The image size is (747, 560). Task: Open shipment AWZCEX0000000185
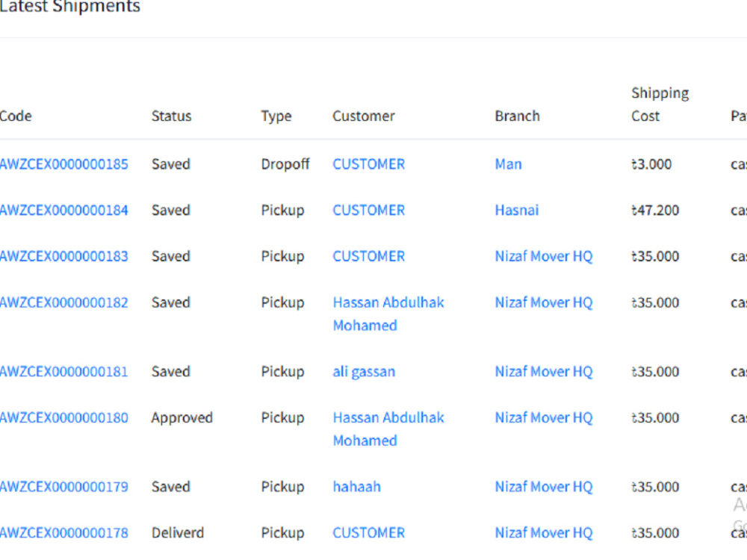point(63,164)
